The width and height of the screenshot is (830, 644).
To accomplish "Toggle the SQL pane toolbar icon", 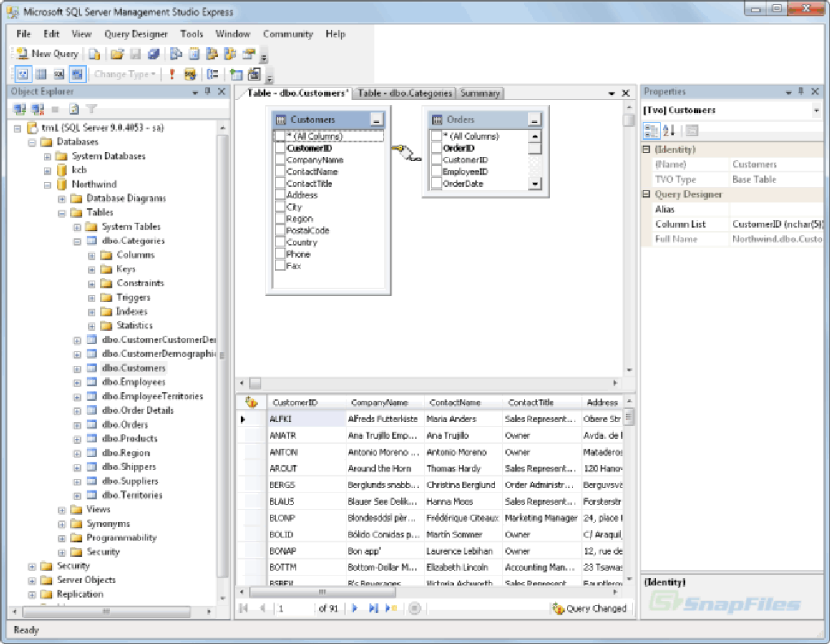I will (59, 74).
